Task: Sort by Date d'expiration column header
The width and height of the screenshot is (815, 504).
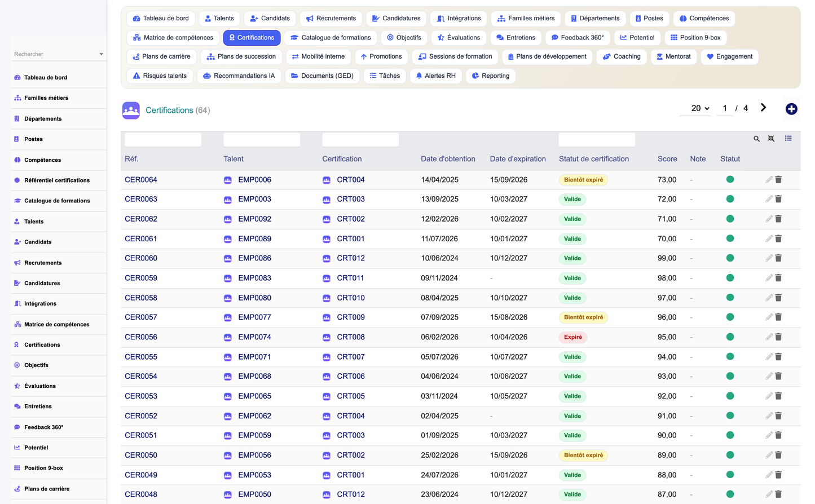Action: [x=518, y=159]
